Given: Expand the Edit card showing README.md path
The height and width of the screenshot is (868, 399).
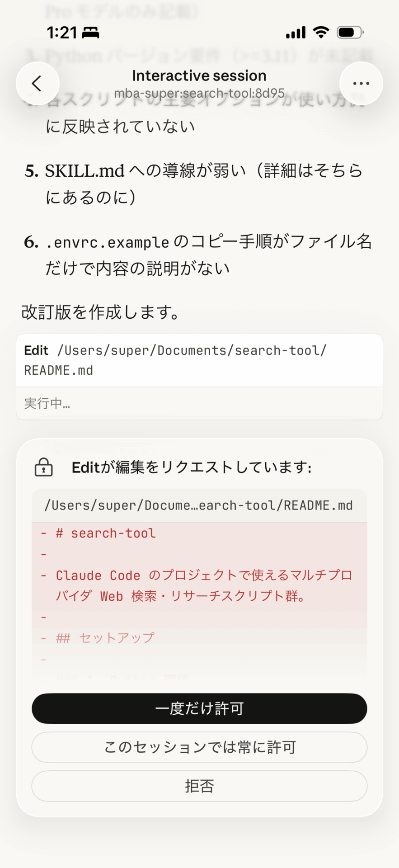Looking at the screenshot, I should [199, 360].
